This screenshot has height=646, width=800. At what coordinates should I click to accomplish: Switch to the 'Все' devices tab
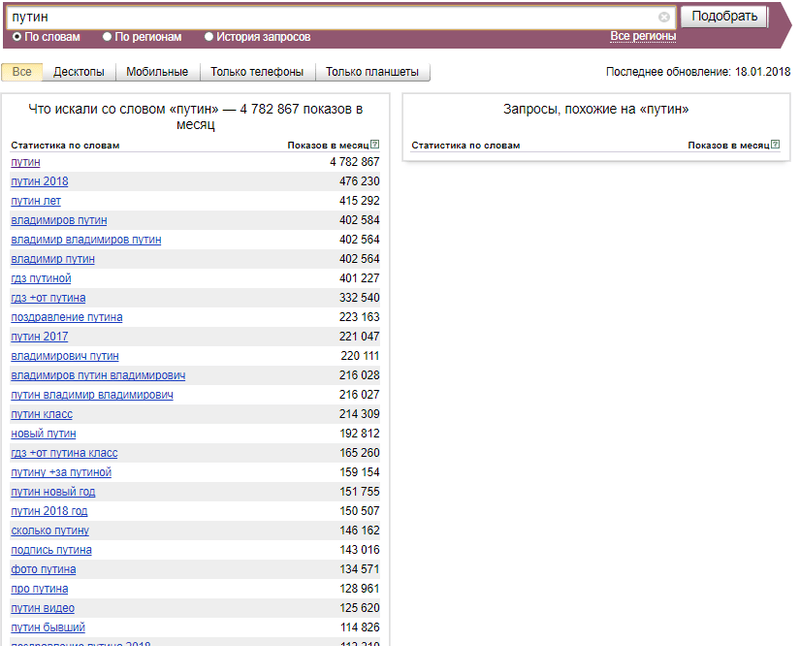tap(22, 72)
